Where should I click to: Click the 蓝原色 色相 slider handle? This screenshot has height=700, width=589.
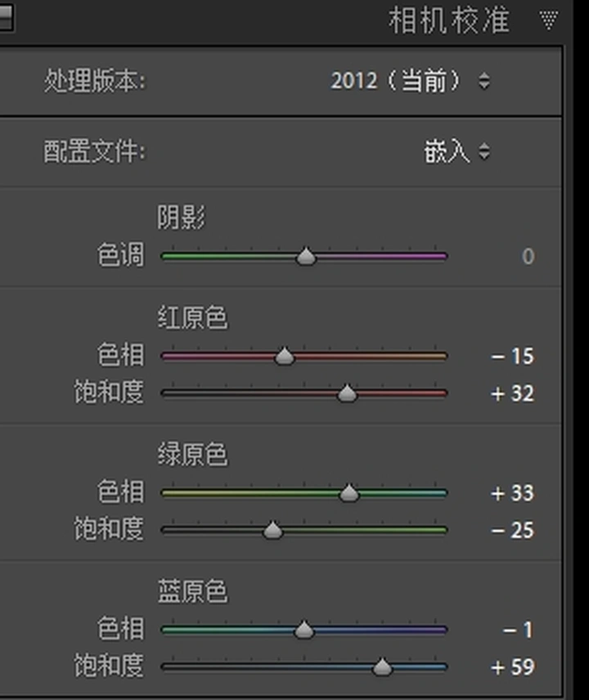304,630
